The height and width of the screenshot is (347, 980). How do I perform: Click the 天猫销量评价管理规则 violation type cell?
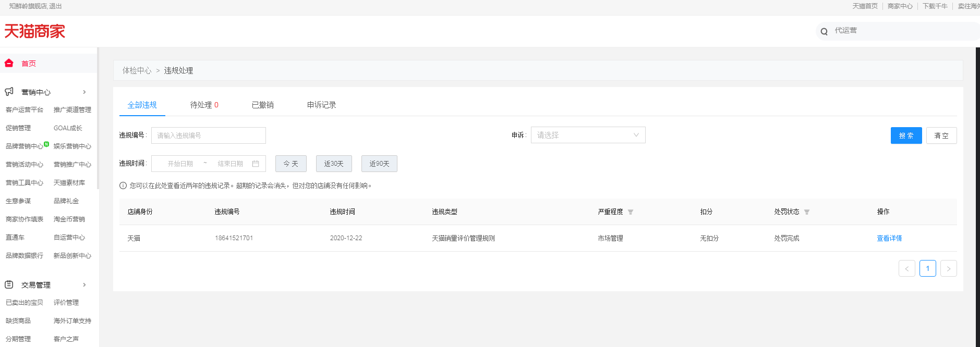[x=464, y=238]
